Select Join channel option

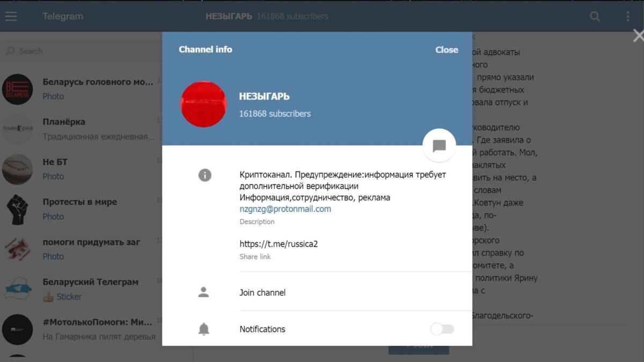click(x=317, y=292)
